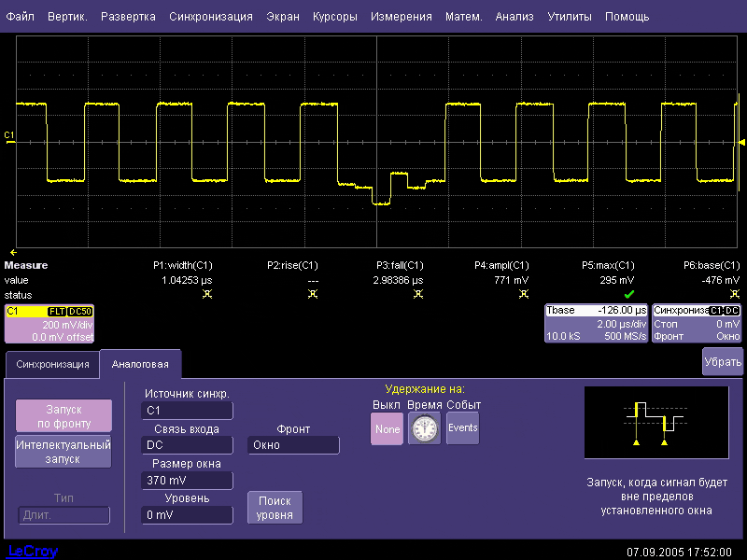
Task: Click the clock icon for Time holdoff
Action: coord(424,428)
